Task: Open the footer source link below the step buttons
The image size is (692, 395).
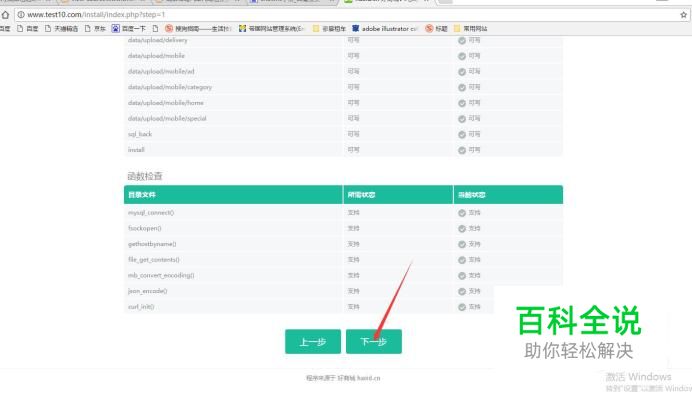Action: pos(343,378)
